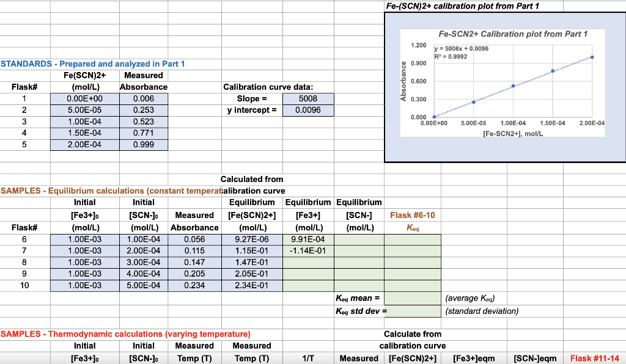
Task: Select the Keq mean calculation cell
Action: coord(412,297)
